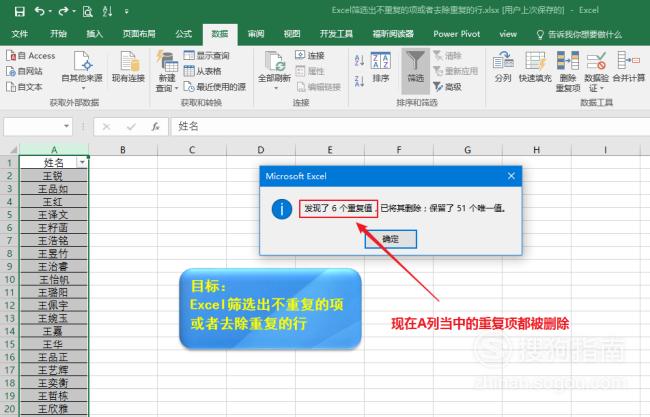Click the sort icon in quick access toolbar
This screenshot has width=650, height=417.
pos(107,11)
